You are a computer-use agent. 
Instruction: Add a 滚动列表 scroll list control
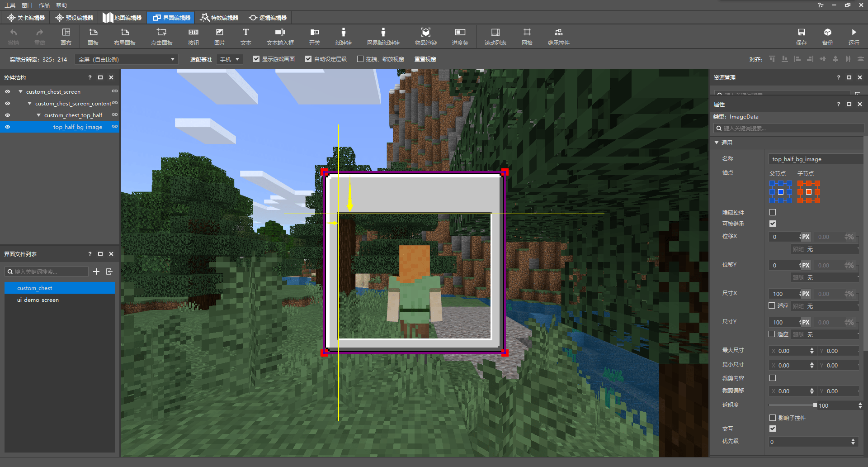point(495,36)
